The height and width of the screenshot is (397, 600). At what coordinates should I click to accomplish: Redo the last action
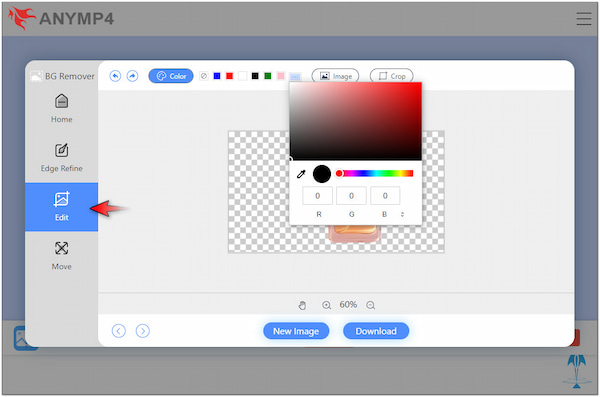point(132,76)
